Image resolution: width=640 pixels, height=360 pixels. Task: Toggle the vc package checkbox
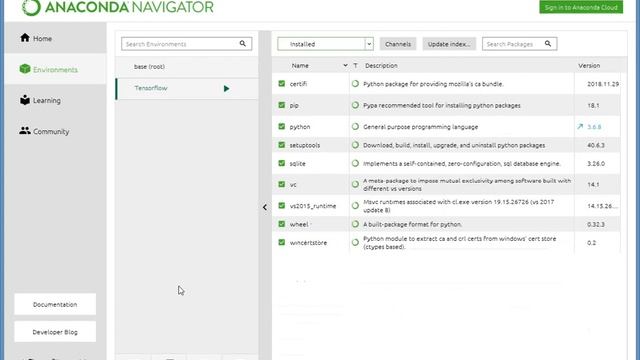(282, 184)
